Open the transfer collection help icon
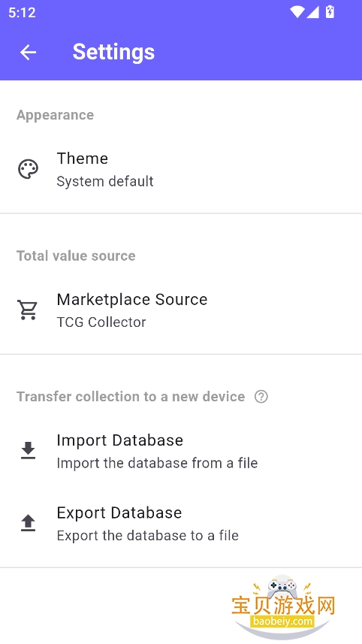 [261, 397]
